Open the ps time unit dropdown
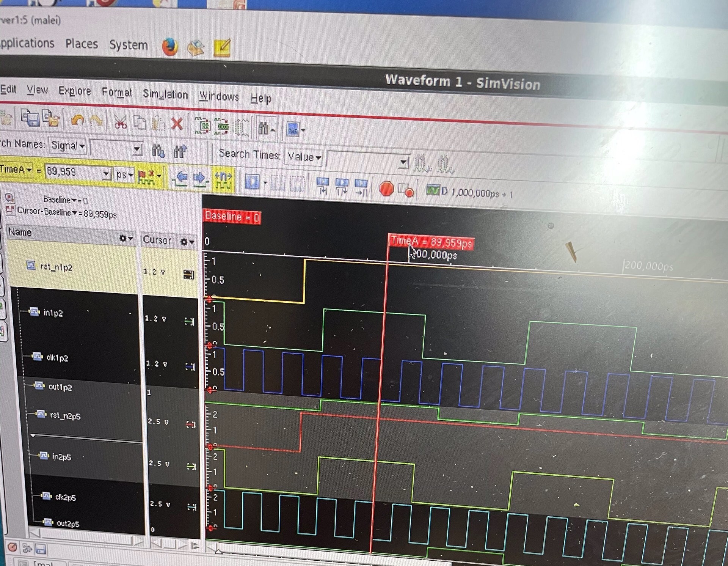 (125, 175)
